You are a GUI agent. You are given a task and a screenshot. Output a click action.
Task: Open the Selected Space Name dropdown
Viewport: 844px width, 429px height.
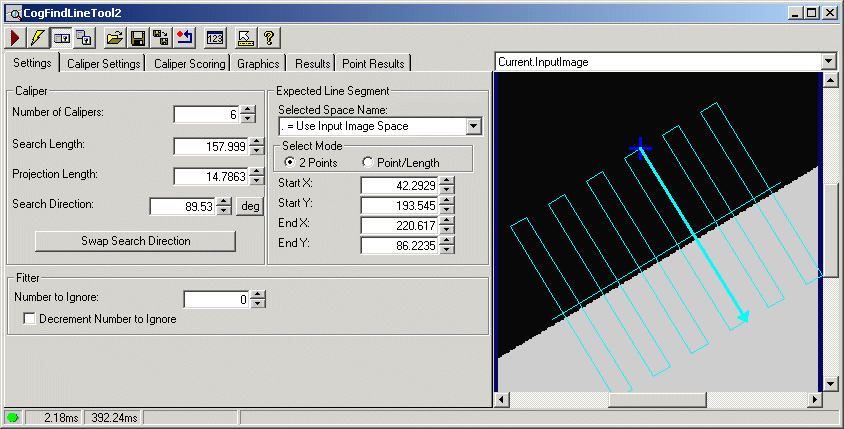[473, 126]
